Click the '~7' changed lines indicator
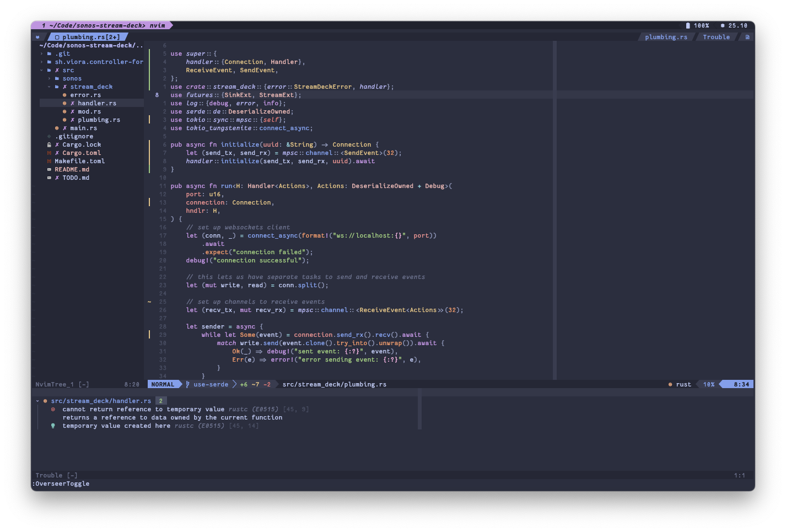Image resolution: width=786 pixels, height=532 pixels. (x=255, y=385)
